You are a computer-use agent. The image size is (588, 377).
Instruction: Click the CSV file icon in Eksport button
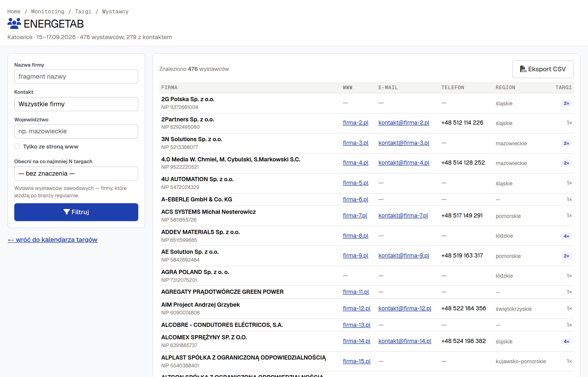(523, 69)
